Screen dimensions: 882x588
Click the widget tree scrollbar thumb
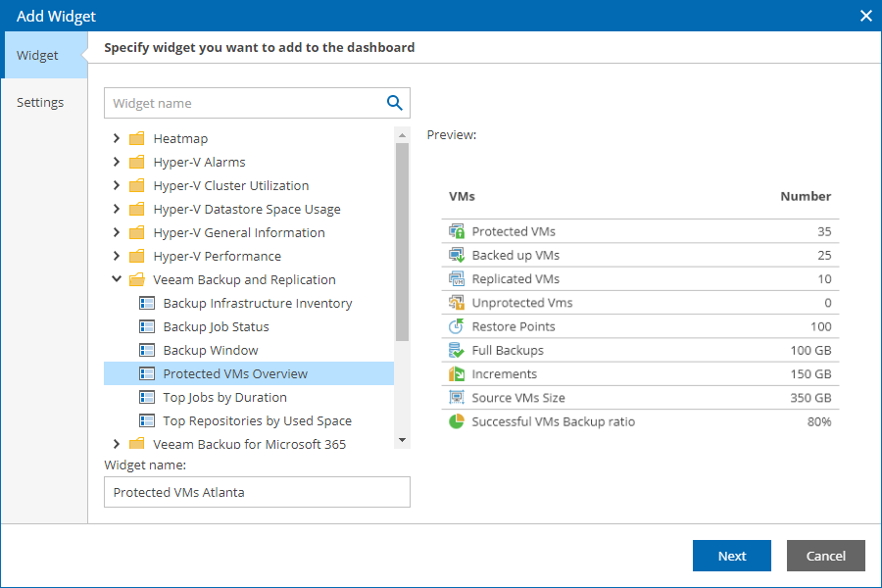point(402,242)
